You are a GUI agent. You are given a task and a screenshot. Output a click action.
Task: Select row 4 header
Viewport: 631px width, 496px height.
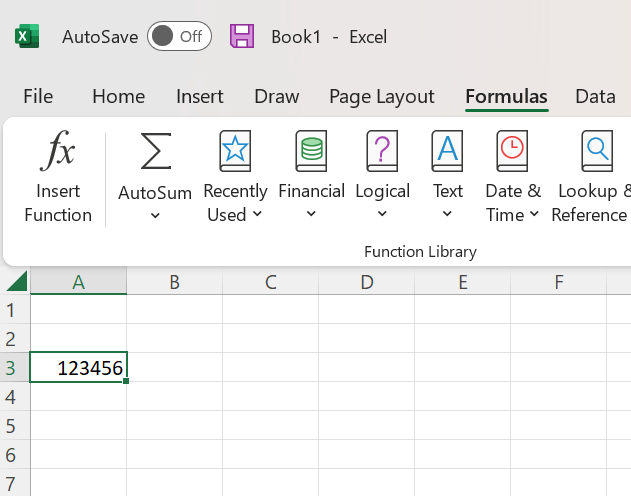[14, 397]
